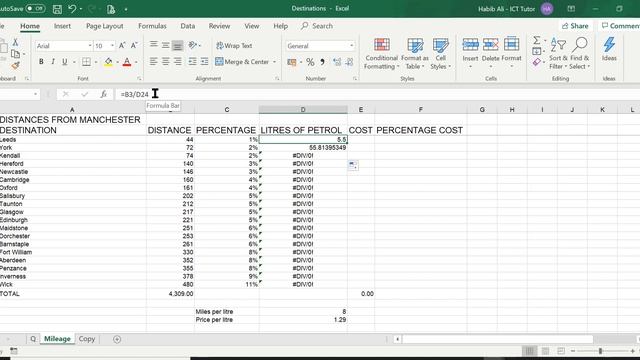
Task: Click the Borders icon
Action: pos(86,62)
